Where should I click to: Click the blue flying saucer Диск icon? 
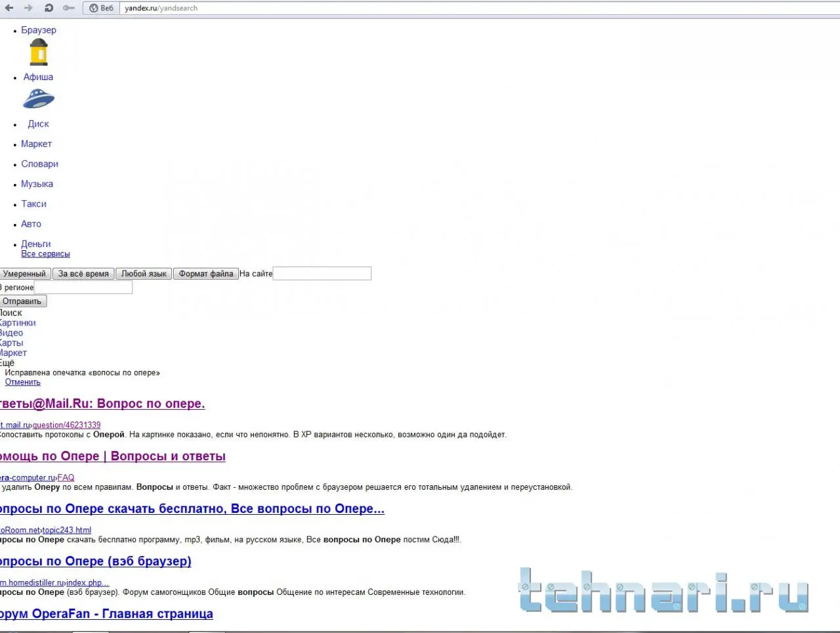pyautogui.click(x=39, y=99)
